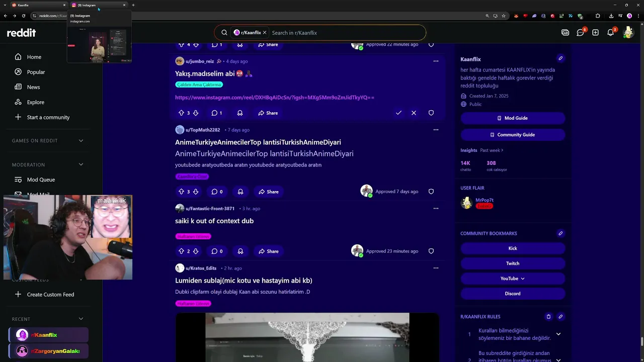Edit the Kaanflix community description pencil
The width and height of the screenshot is (644, 362).
[560, 58]
